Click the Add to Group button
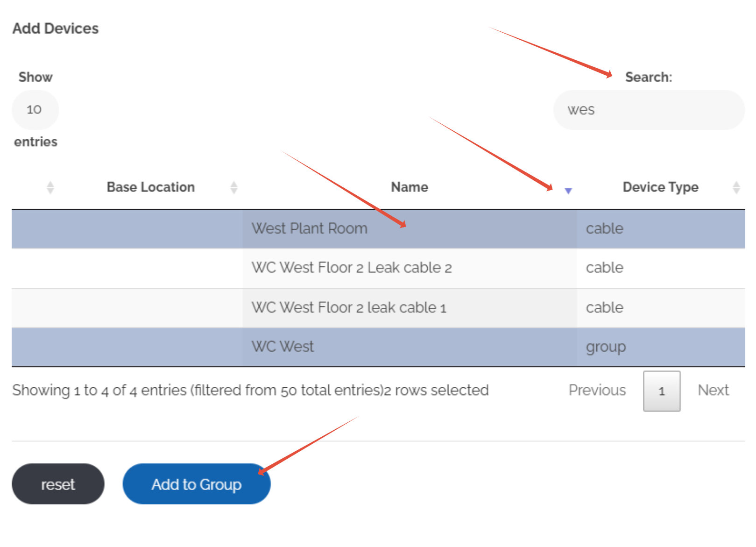The height and width of the screenshot is (547, 756). (196, 484)
